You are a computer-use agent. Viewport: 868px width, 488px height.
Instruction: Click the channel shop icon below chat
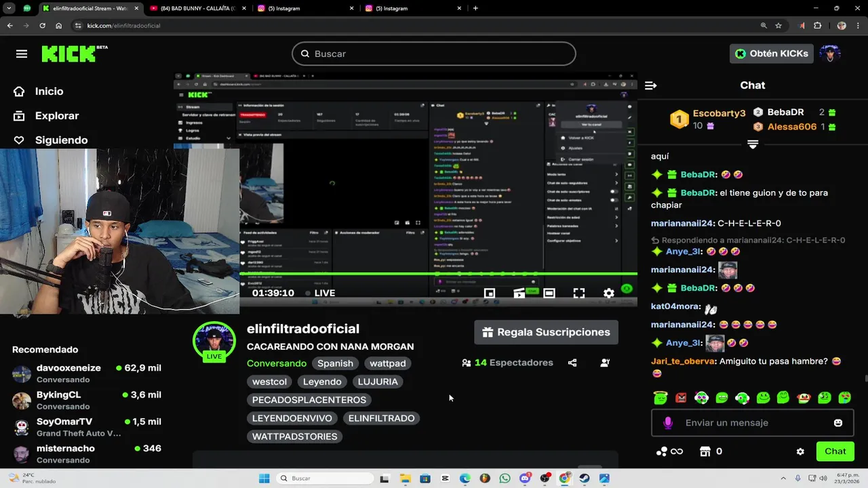(705, 451)
